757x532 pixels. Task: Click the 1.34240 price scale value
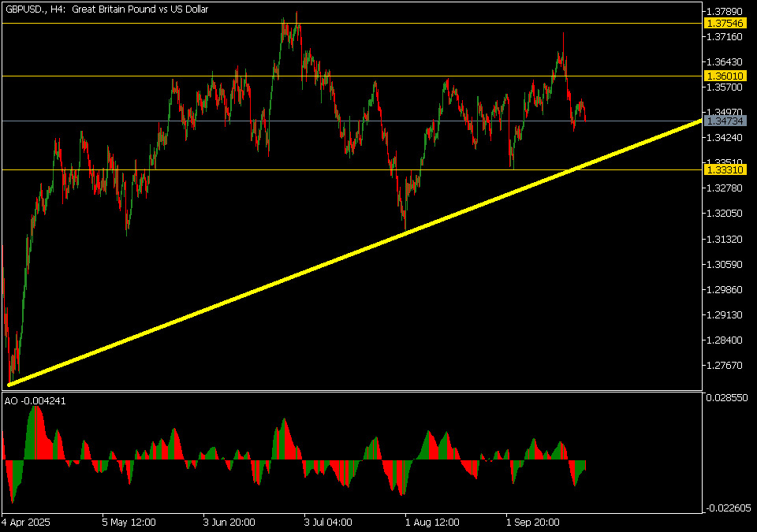[724, 138]
